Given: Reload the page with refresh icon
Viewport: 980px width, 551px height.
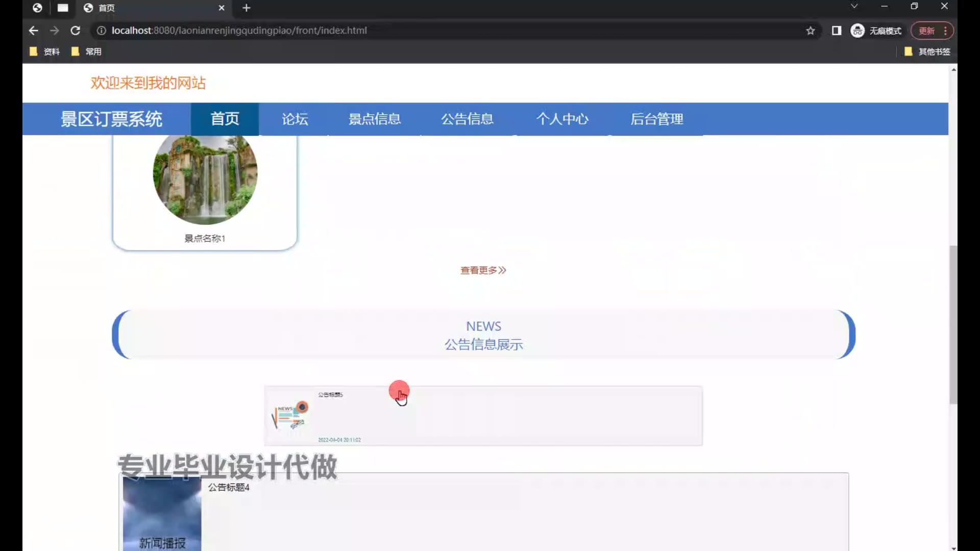Looking at the screenshot, I should [x=75, y=31].
